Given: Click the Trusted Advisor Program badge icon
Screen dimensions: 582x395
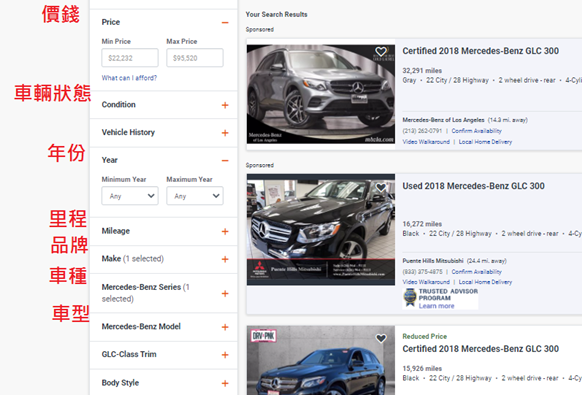Looking at the screenshot, I should tap(410, 298).
